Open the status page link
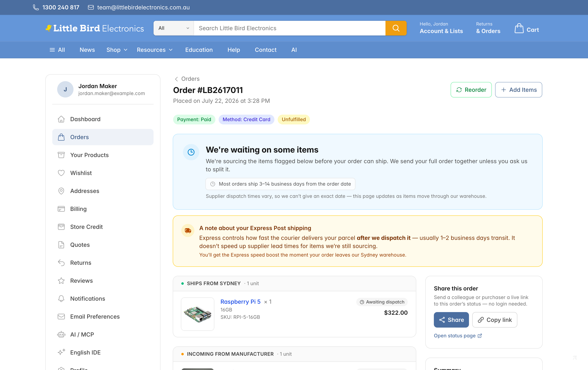This screenshot has height=370, width=588. [458, 336]
